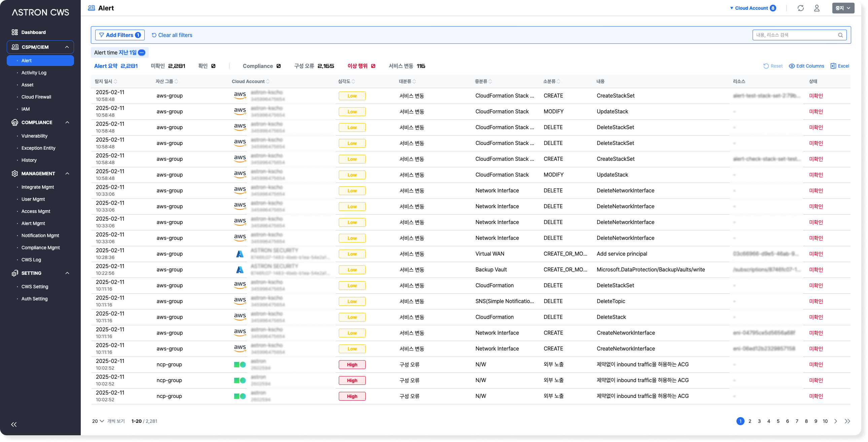Viewport: 868px width, 442px height.
Task: Click the search magnifier icon
Action: [840, 35]
